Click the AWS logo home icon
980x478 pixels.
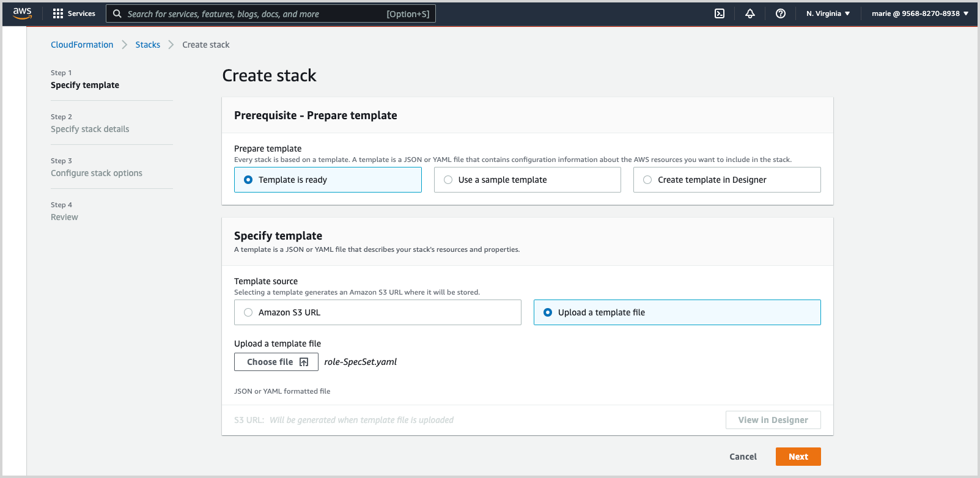[22, 13]
